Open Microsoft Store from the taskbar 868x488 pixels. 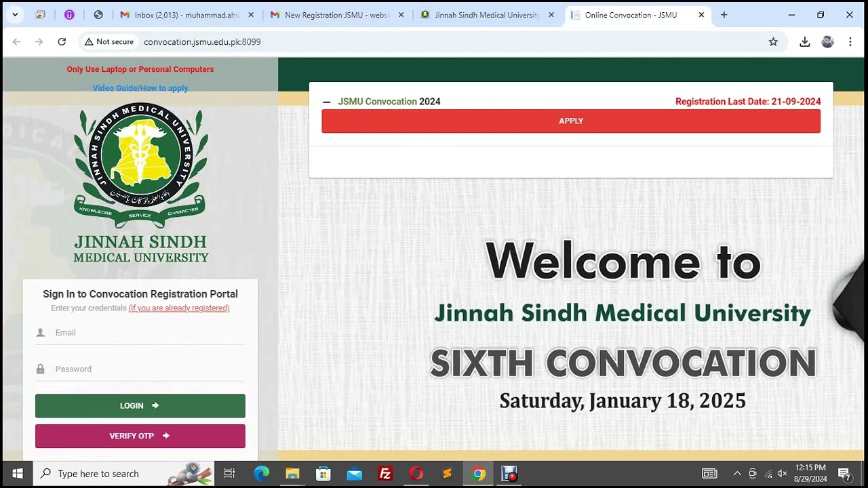[323, 474]
